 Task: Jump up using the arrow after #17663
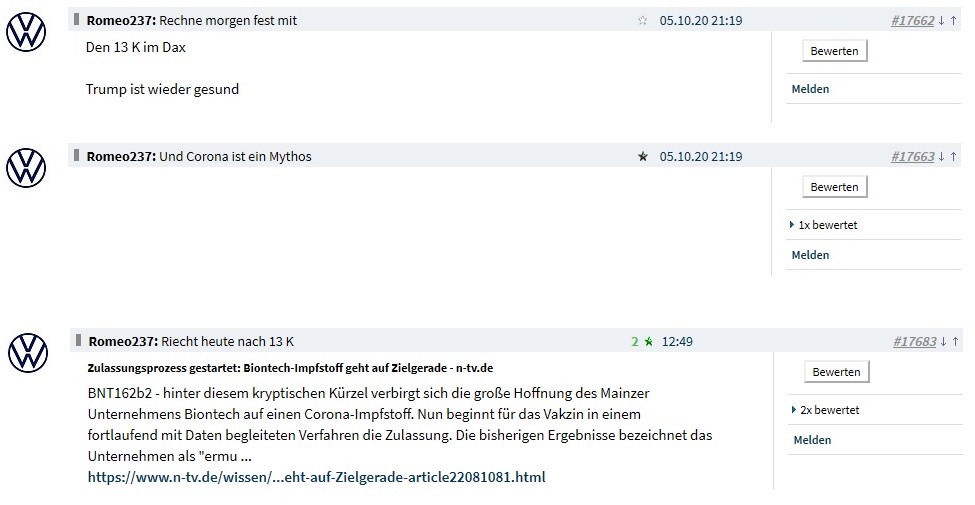953,157
